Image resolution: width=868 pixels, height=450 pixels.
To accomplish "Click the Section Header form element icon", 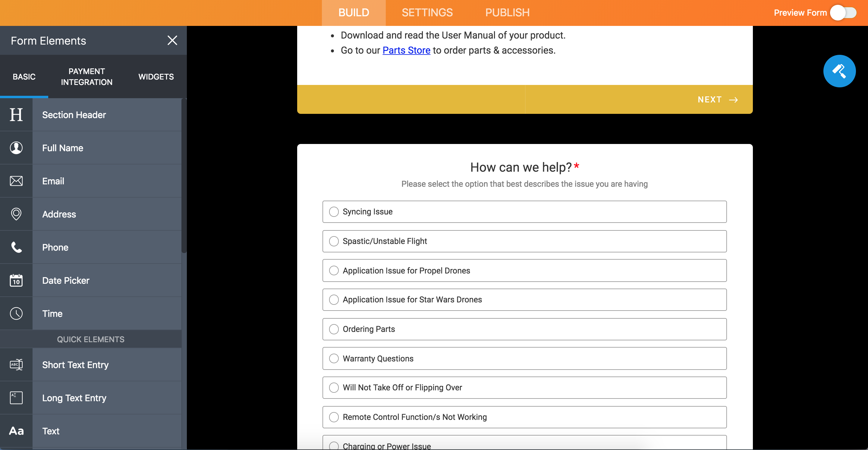I will [x=16, y=114].
